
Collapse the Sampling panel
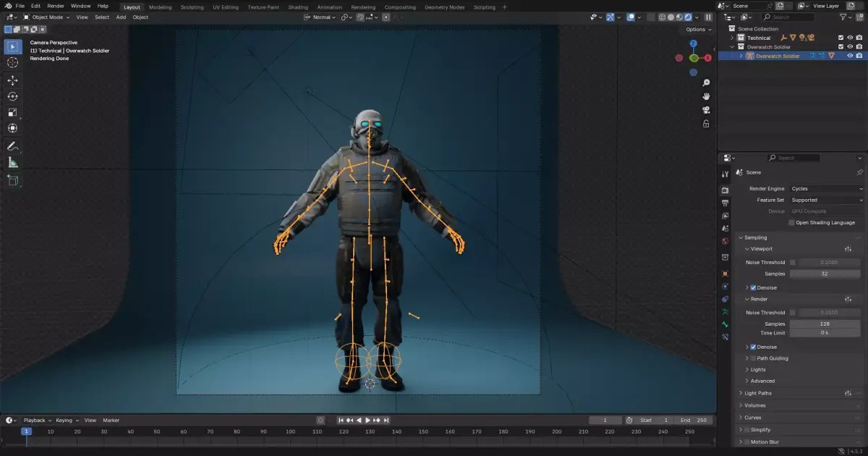coord(755,237)
